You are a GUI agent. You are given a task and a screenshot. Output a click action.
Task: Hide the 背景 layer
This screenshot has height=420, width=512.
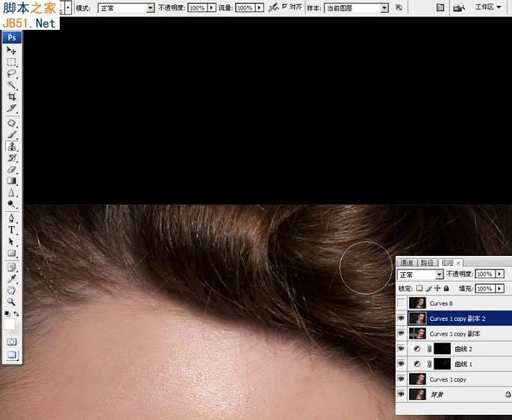click(402, 394)
